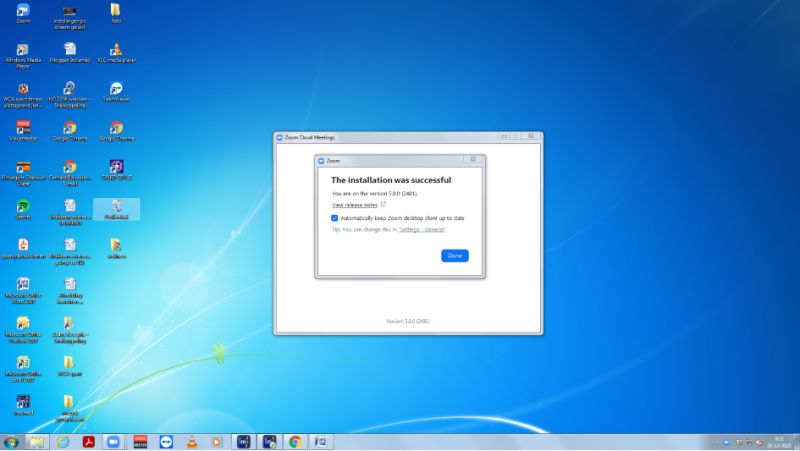
Task: Select the Microsoft Office Excel 2007 shortcut
Action: pos(23,370)
